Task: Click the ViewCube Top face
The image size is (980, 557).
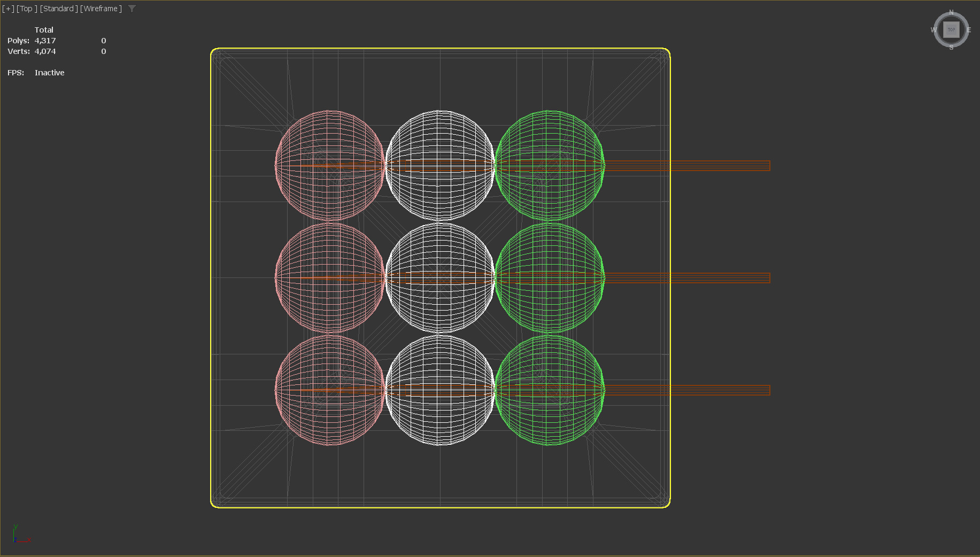Action: click(x=951, y=29)
